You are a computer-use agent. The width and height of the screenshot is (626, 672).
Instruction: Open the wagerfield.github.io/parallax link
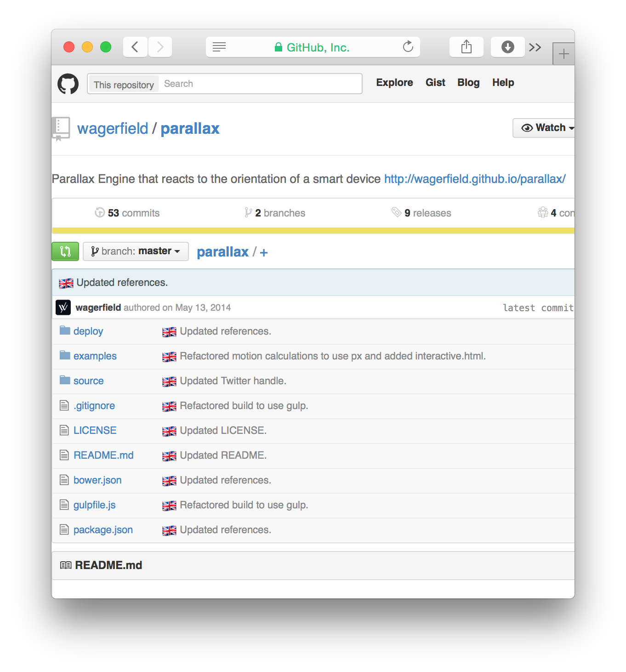coord(475,179)
